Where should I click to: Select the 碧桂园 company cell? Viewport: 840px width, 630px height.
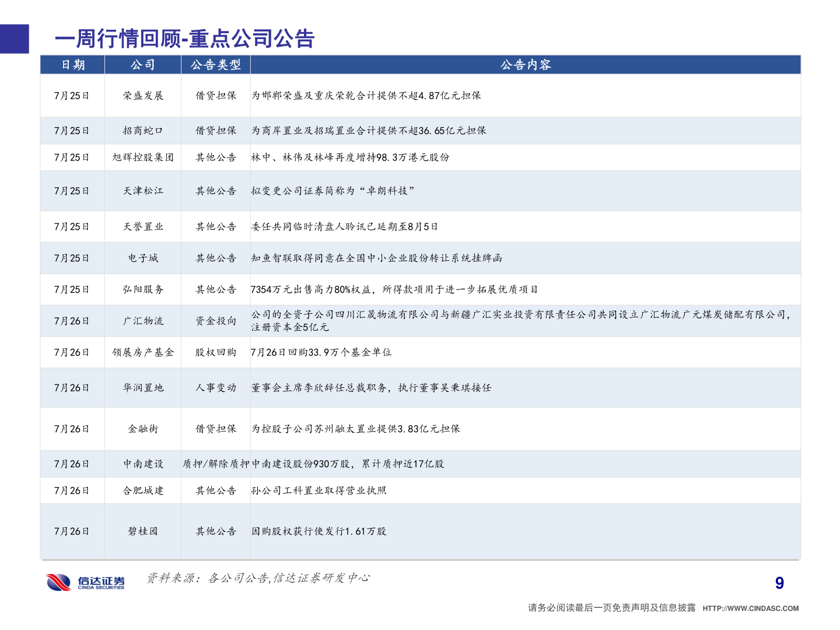pyautogui.click(x=142, y=531)
